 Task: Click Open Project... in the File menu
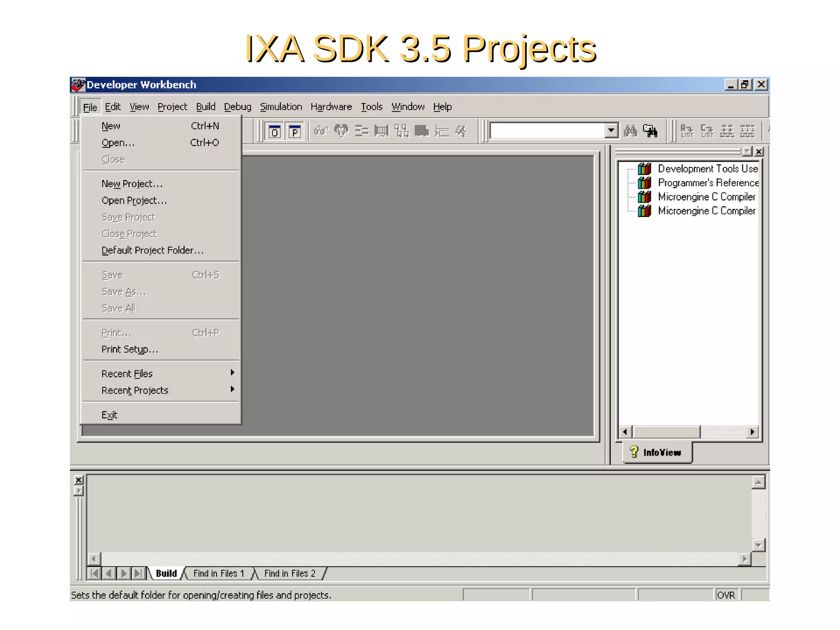click(x=134, y=201)
